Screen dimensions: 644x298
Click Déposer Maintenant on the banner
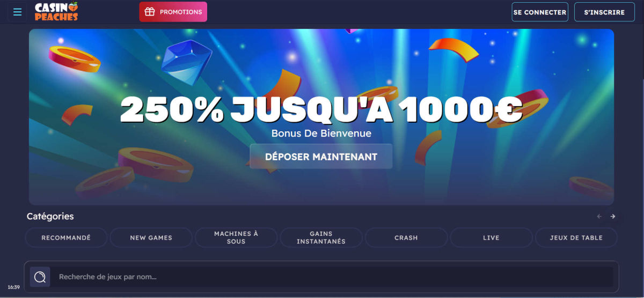point(321,157)
